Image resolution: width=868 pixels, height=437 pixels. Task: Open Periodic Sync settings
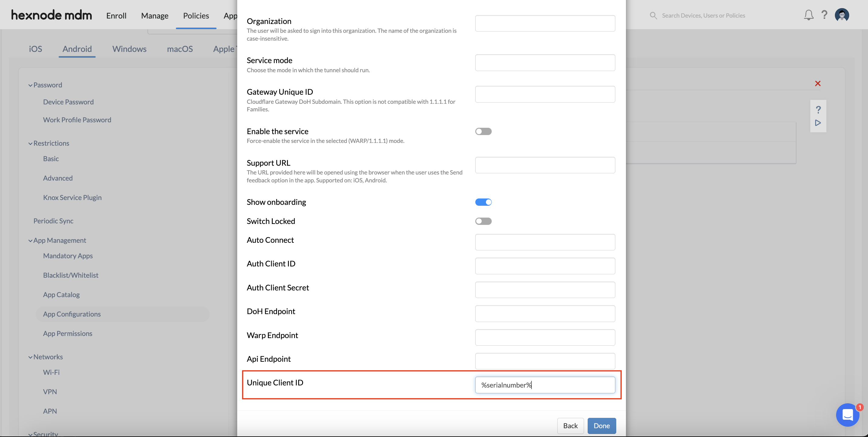(53, 221)
